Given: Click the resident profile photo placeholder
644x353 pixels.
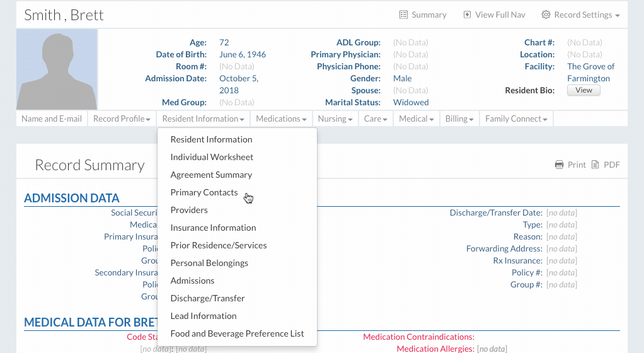Looking at the screenshot, I should pos(57,69).
